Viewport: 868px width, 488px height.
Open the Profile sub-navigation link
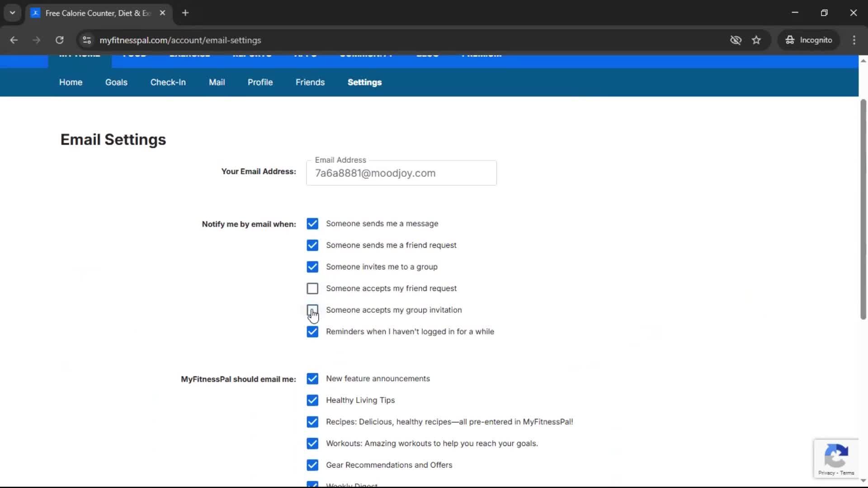[x=260, y=82]
